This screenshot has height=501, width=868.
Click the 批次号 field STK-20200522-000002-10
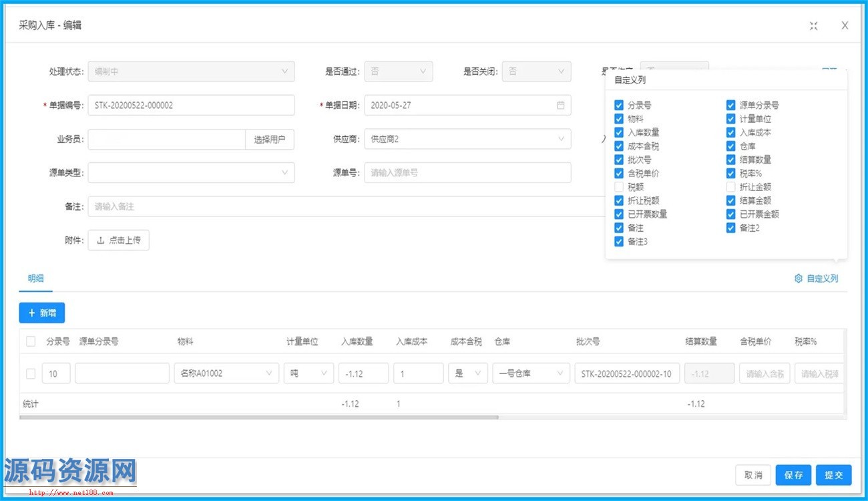[x=626, y=373]
